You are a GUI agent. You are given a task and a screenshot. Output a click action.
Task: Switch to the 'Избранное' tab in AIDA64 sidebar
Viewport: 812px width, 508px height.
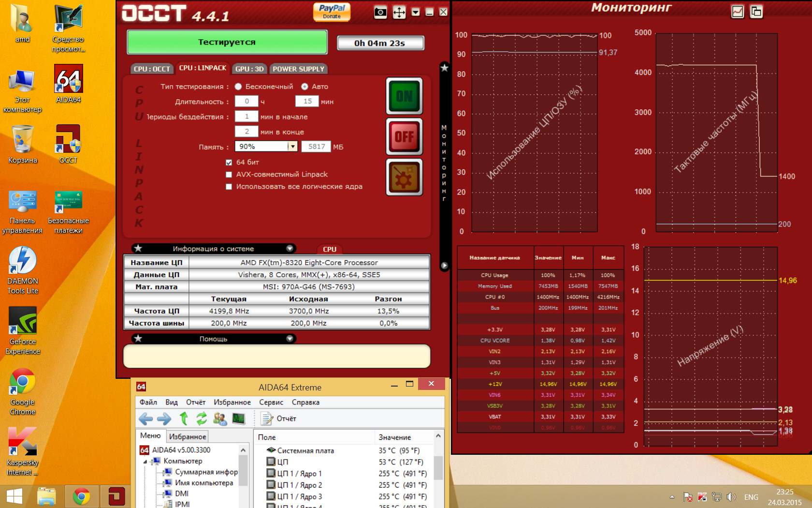tap(188, 436)
